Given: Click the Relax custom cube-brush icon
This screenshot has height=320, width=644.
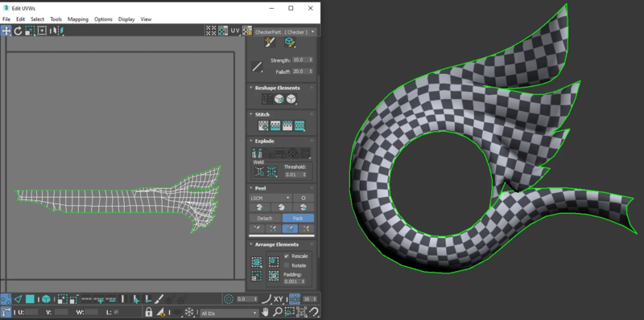Looking at the screenshot, I should 290,42.
